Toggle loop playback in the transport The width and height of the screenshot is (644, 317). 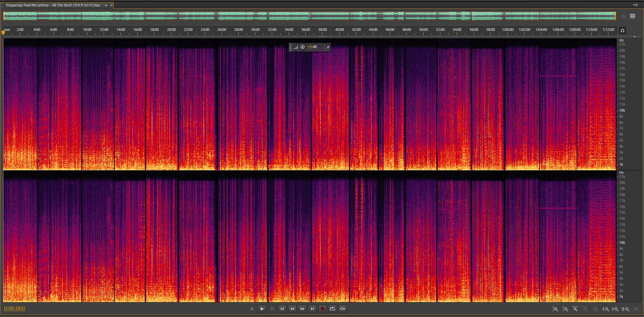click(333, 309)
